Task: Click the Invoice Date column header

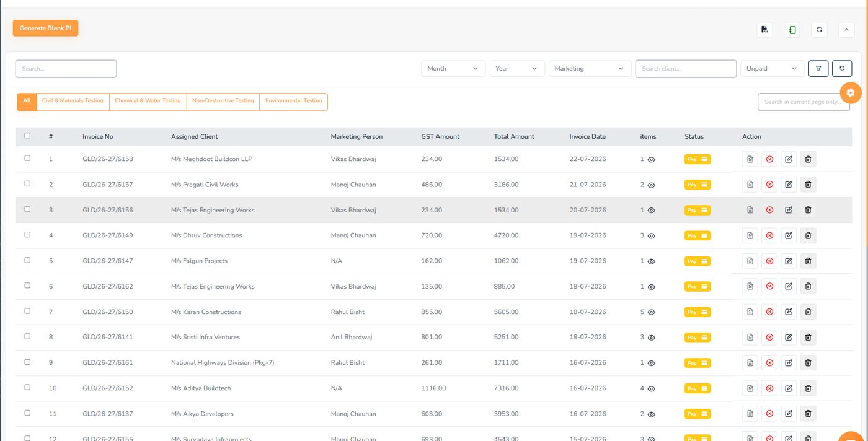Action: pyautogui.click(x=587, y=136)
